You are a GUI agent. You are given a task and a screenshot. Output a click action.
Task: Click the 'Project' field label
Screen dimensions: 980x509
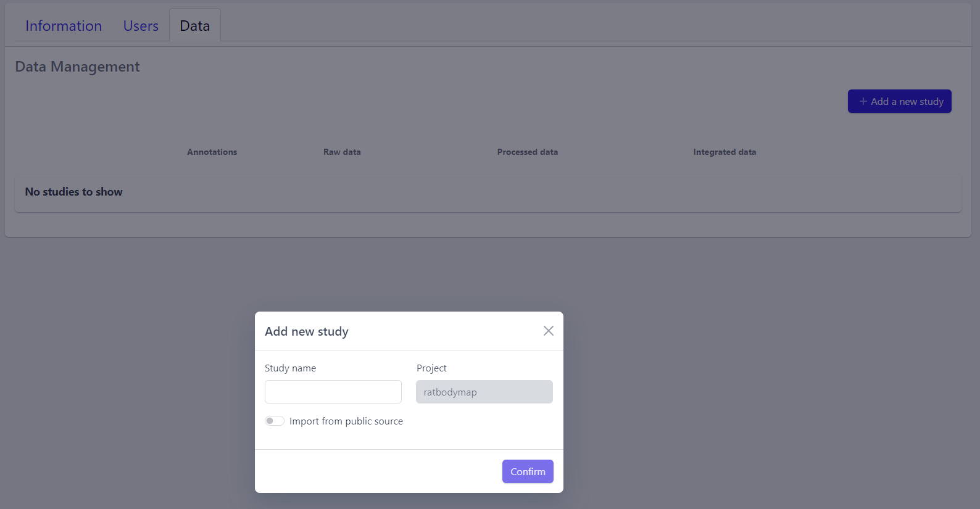pos(431,368)
